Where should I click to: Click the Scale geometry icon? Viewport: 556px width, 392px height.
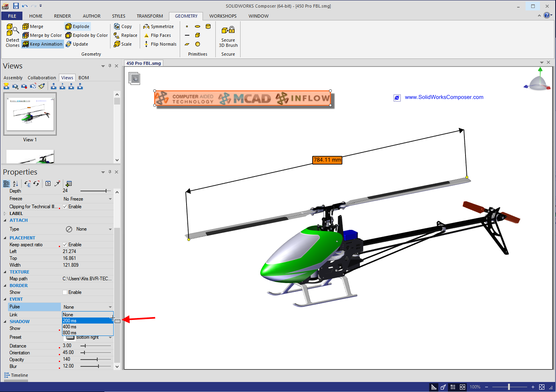pyautogui.click(x=117, y=44)
